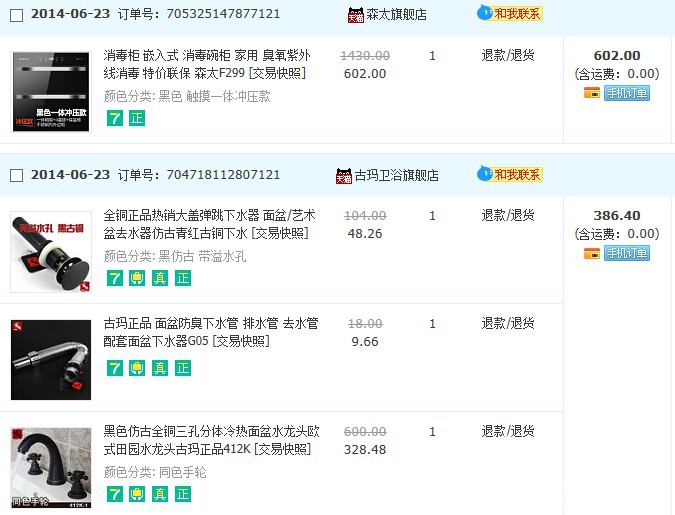This screenshot has width=675, height=515.
Task: Contact 森太旗舰店 via 和我联系 button
Action: [510, 13]
